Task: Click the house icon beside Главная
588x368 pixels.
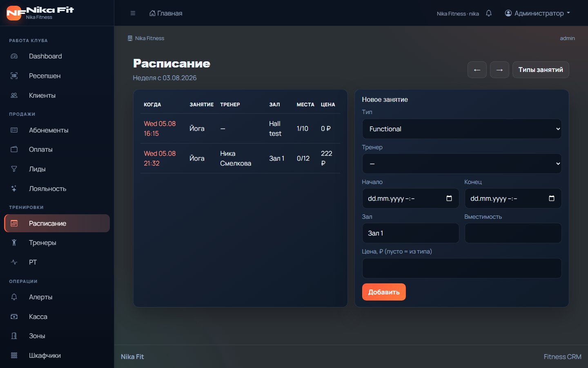Action: pyautogui.click(x=152, y=13)
